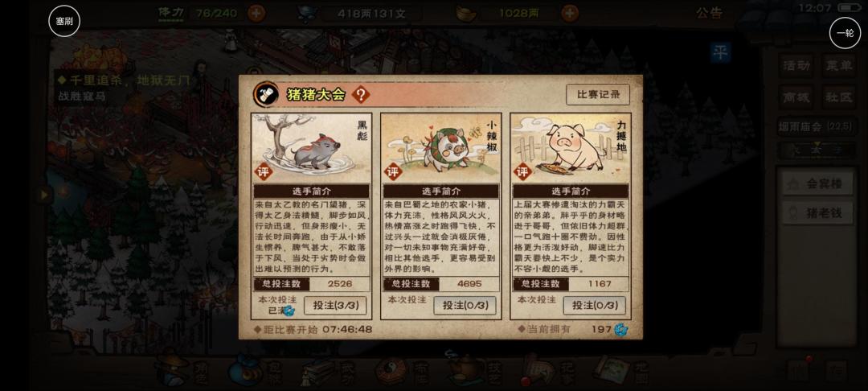
Task: Expand the left side arrow panel
Action: tap(43, 194)
